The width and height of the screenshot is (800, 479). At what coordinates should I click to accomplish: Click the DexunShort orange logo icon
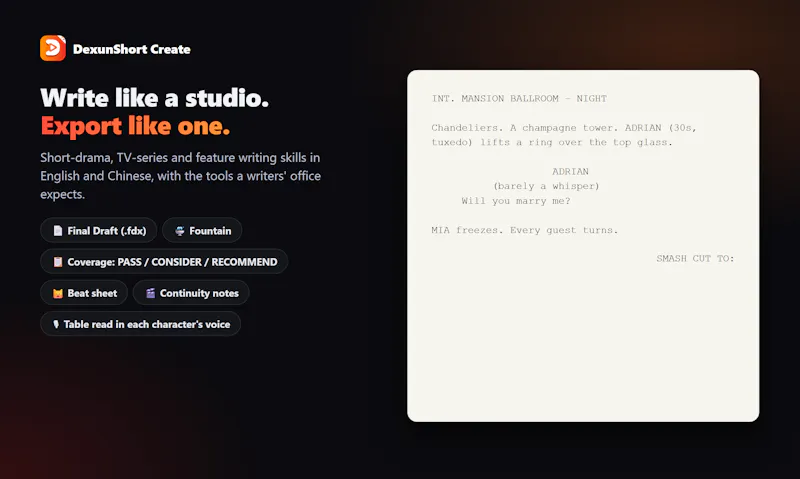point(53,48)
